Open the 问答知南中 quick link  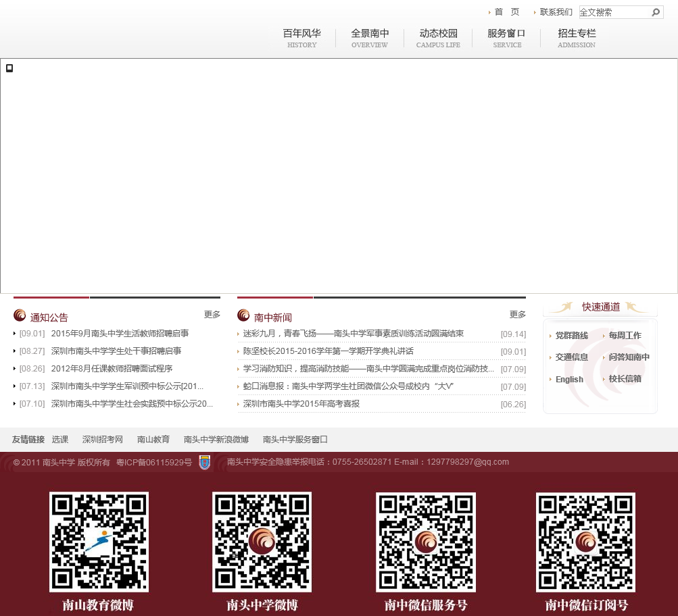point(629,357)
